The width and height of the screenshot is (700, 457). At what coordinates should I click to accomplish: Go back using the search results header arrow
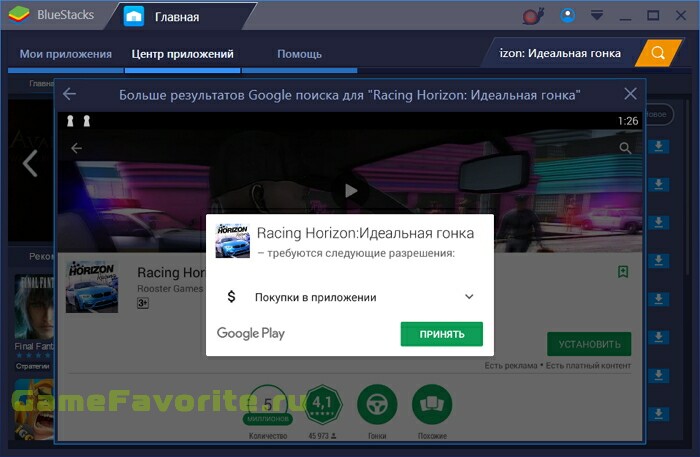click(69, 94)
